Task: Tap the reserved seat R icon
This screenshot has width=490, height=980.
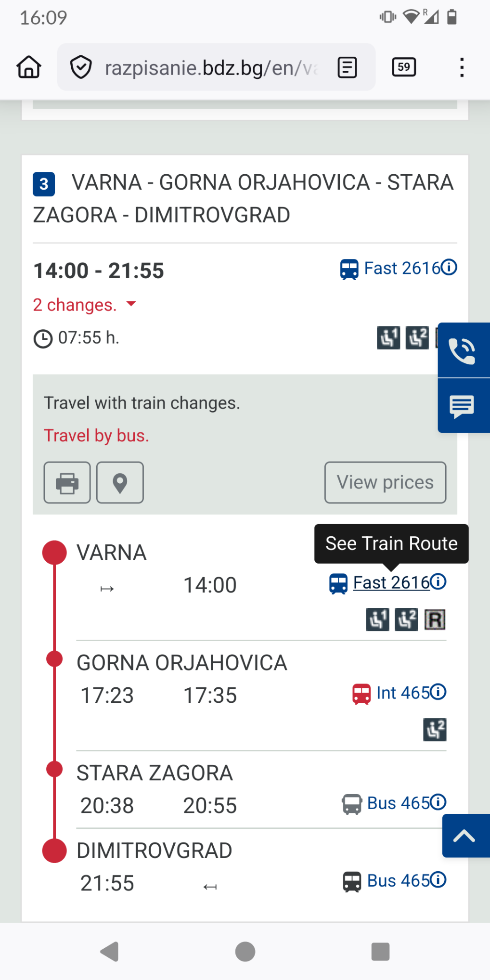Action: coord(435,619)
